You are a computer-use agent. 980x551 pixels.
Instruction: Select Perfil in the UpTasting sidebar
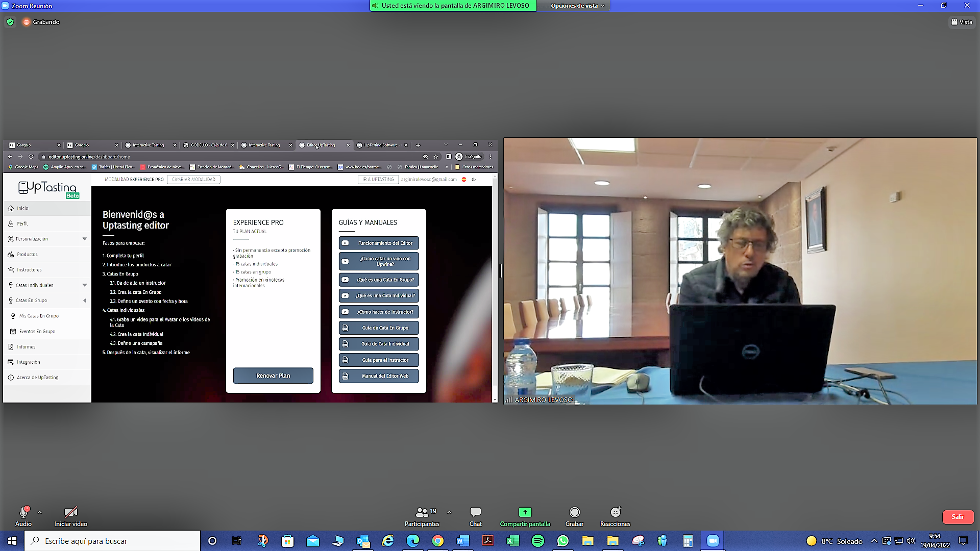pos(47,223)
